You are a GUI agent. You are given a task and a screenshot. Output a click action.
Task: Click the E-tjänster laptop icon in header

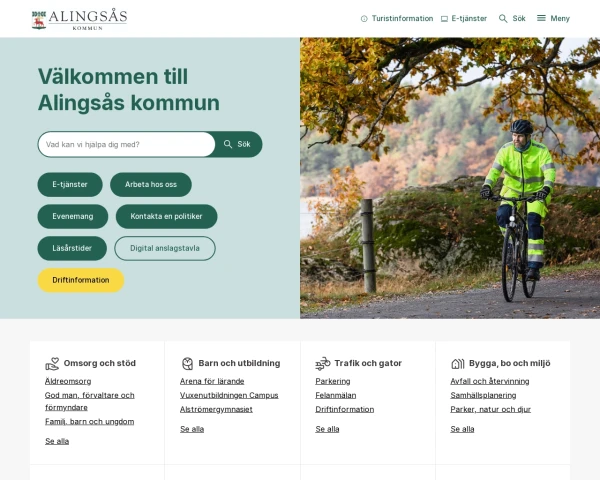(x=444, y=19)
